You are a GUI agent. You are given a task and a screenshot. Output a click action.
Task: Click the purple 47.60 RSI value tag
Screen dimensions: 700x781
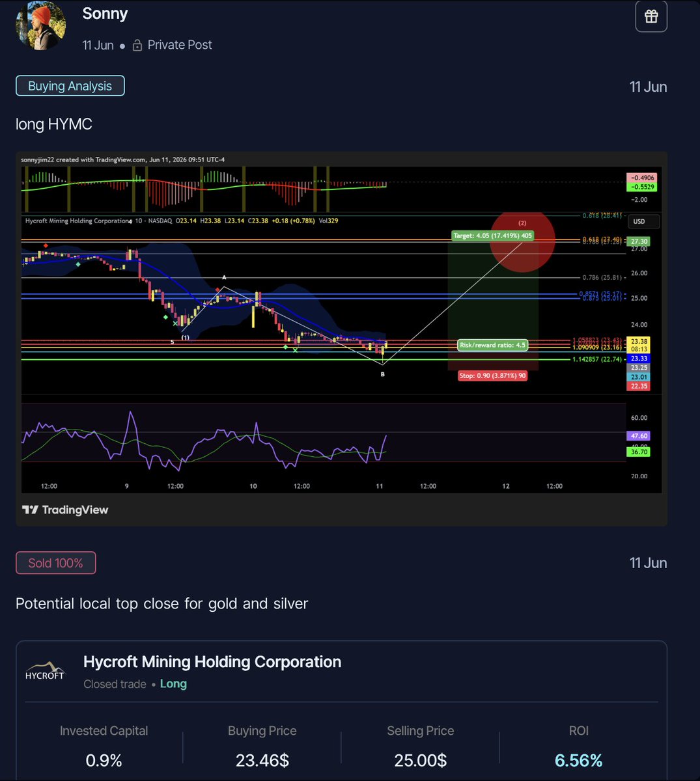coord(639,436)
